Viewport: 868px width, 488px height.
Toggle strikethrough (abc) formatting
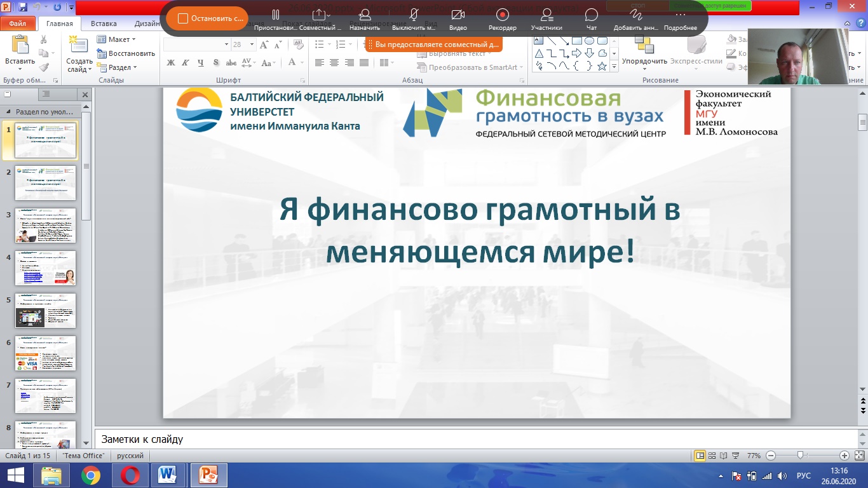point(231,62)
